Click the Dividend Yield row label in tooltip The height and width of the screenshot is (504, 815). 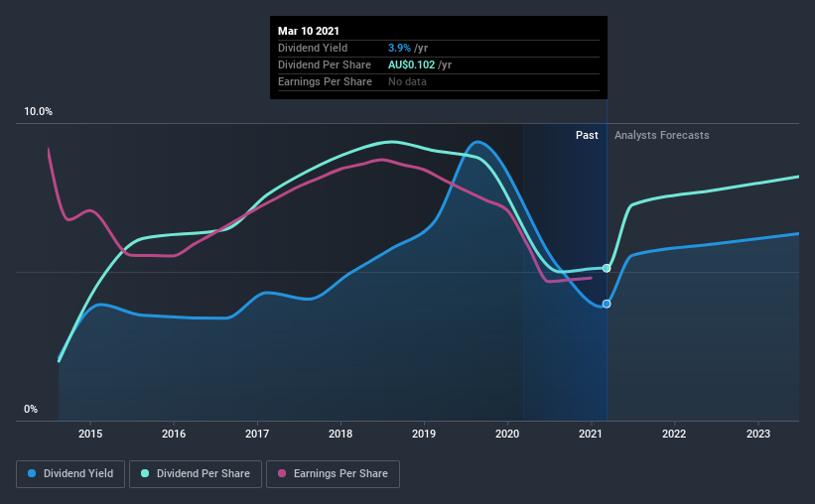[x=313, y=48]
